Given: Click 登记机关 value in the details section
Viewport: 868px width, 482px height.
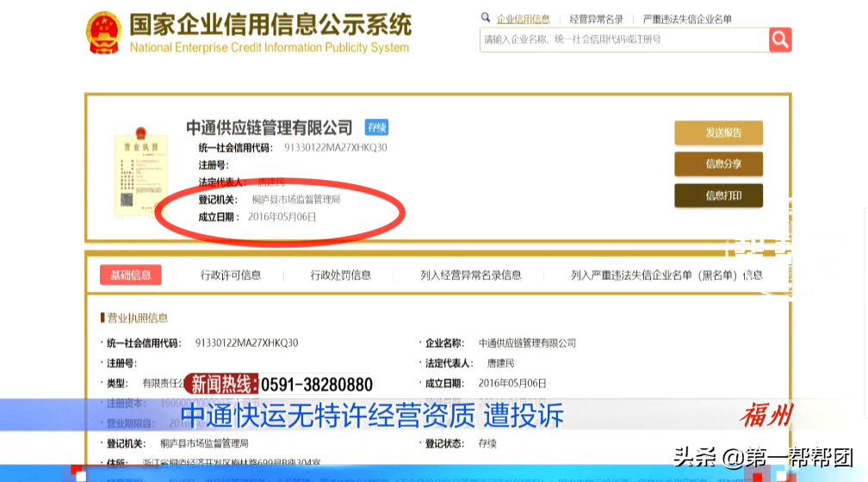Looking at the screenshot, I should (204, 443).
